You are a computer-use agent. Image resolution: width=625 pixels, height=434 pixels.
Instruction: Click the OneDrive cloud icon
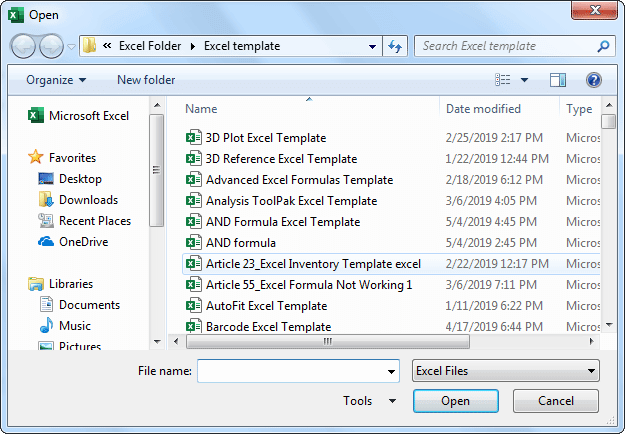(46, 242)
